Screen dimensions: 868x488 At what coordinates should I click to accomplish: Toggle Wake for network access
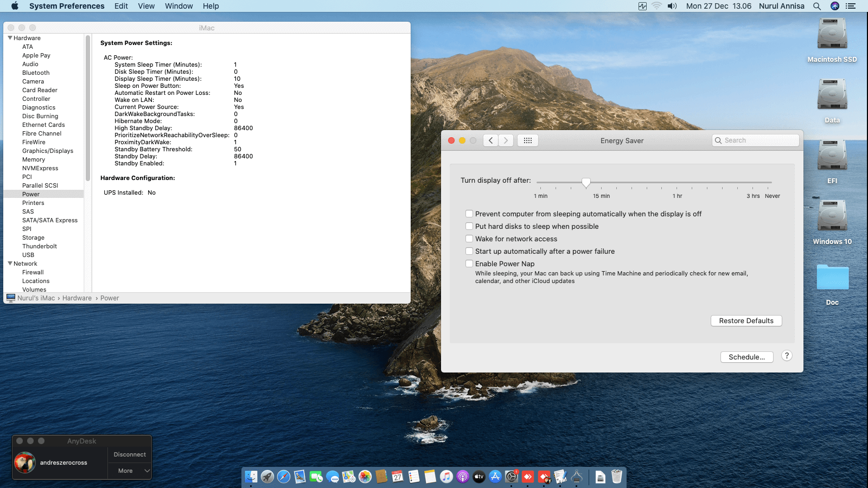(x=469, y=239)
